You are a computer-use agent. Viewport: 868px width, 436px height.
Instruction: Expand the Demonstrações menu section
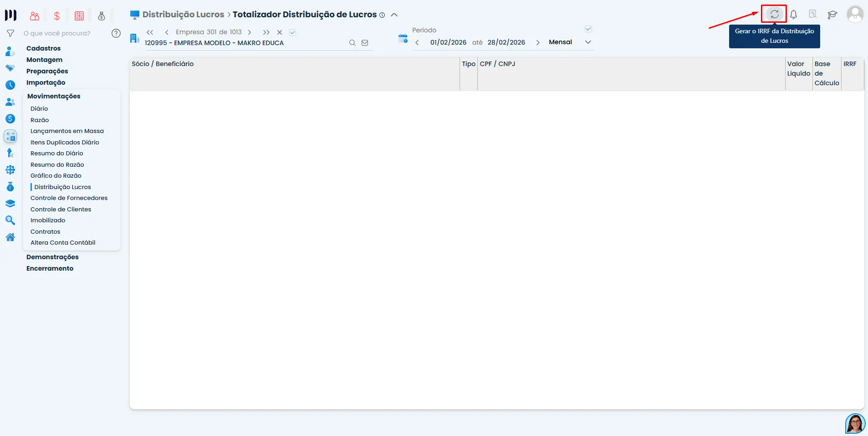click(52, 257)
